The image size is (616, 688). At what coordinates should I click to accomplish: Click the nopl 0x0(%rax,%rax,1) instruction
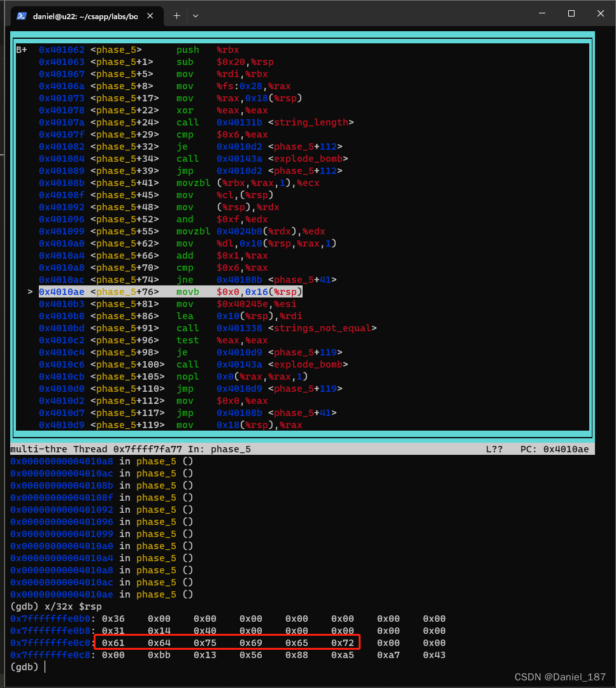coord(242,376)
